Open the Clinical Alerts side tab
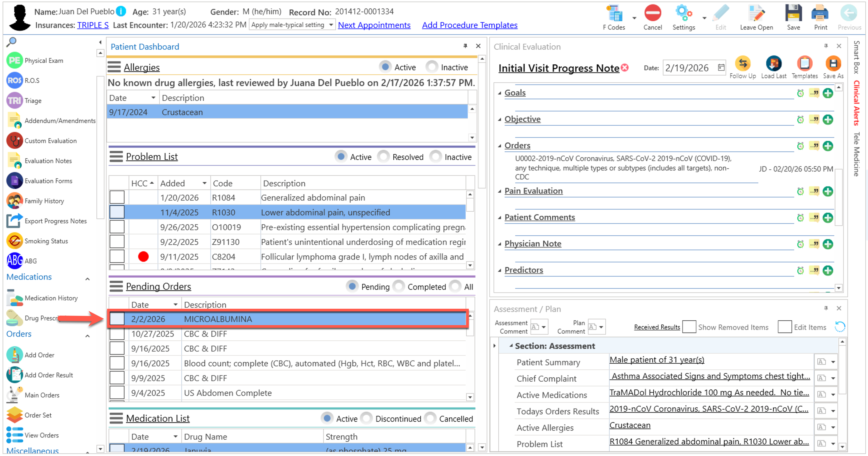 pyautogui.click(x=857, y=103)
